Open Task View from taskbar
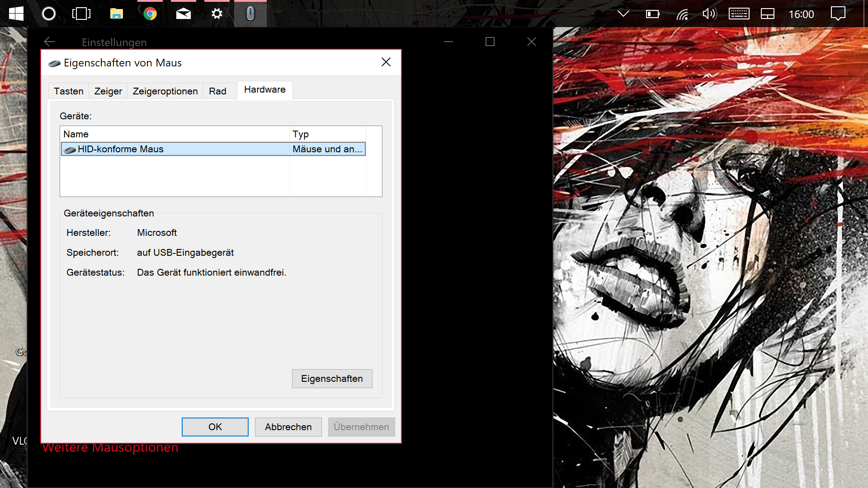This screenshot has width=868, height=488. tap(81, 14)
